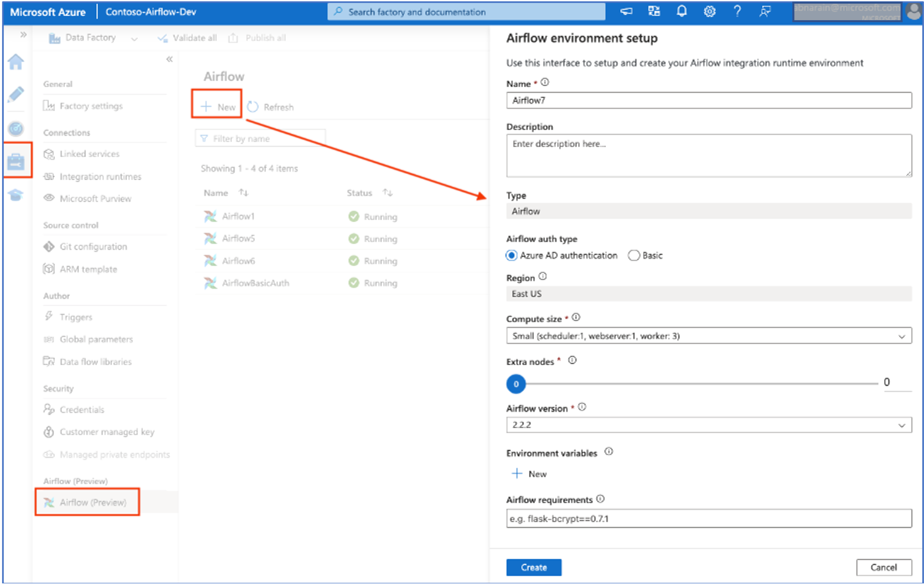Open the Home icon in left rail

16,62
